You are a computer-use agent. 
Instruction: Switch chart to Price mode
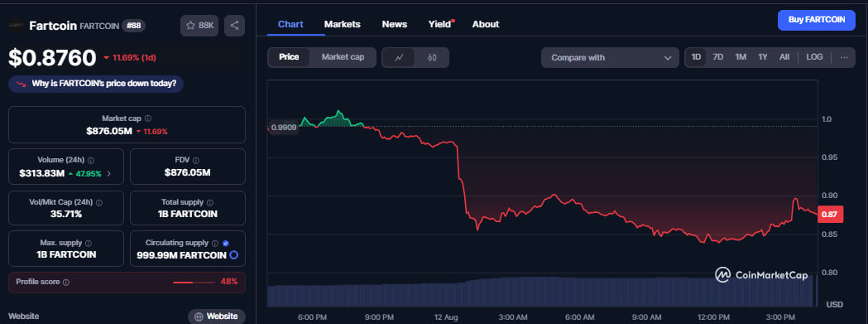(x=289, y=57)
